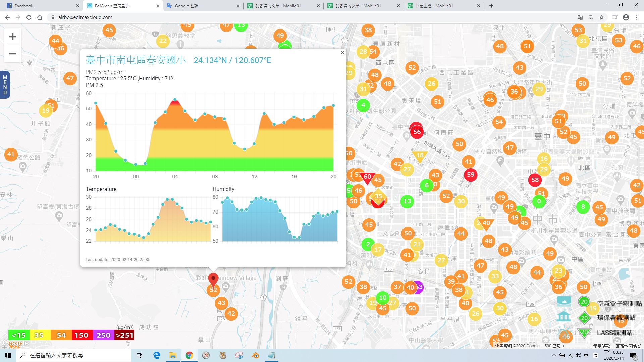Open the yellow circle marker reading 17
Image resolution: width=644 pixels, height=362 pixels.
point(378,249)
